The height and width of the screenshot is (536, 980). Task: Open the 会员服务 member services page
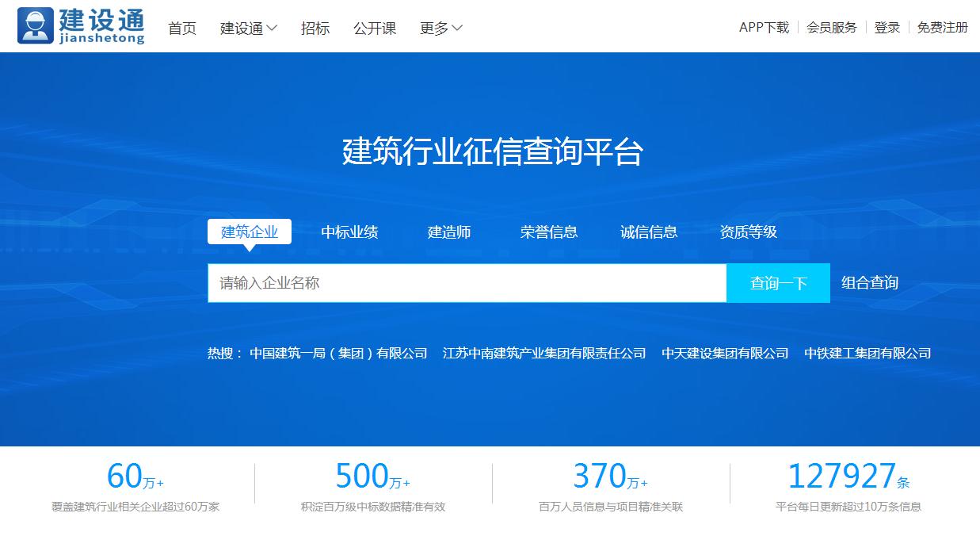click(x=830, y=26)
